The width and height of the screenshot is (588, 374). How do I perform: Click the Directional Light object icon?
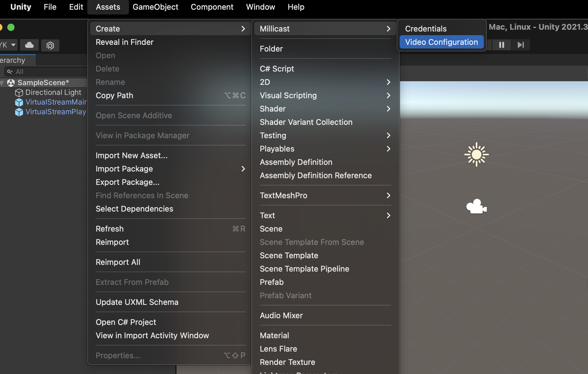(x=19, y=93)
